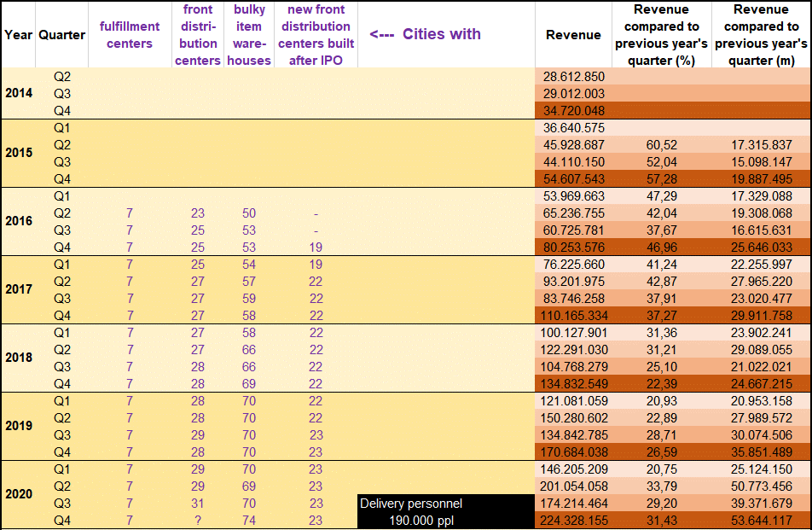The image size is (812, 530).
Task: Click revenue value 201.054.058
Action: tap(574, 486)
